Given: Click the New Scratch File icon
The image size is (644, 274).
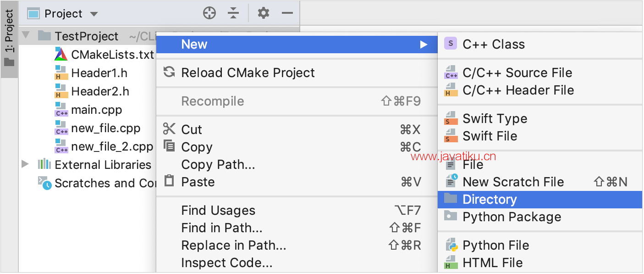Looking at the screenshot, I should [451, 181].
